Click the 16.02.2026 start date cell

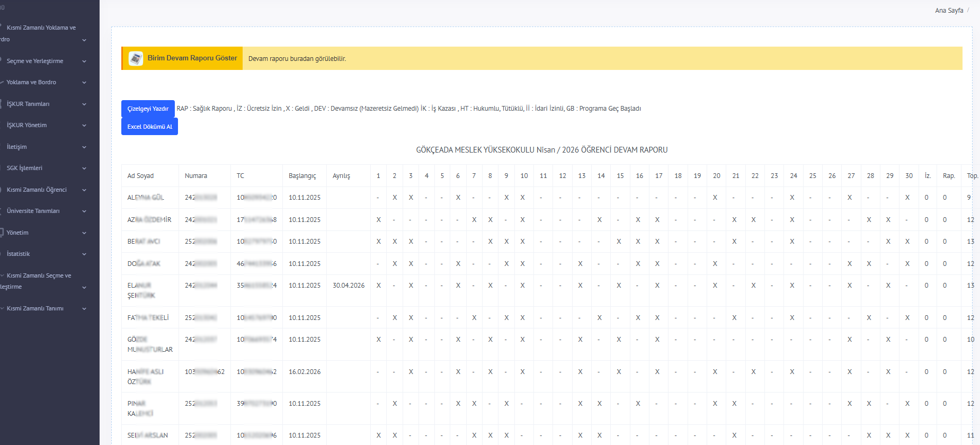(305, 372)
